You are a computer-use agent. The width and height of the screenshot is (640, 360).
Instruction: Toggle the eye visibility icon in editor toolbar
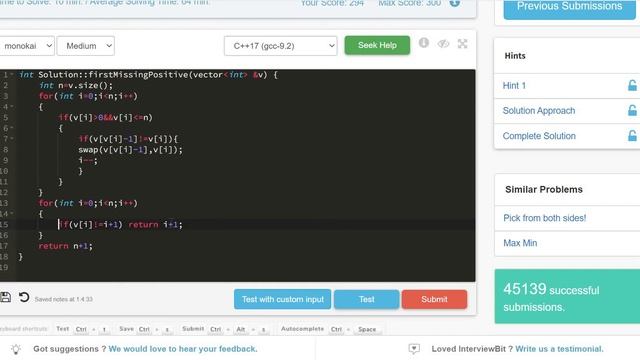pyautogui.click(x=443, y=44)
